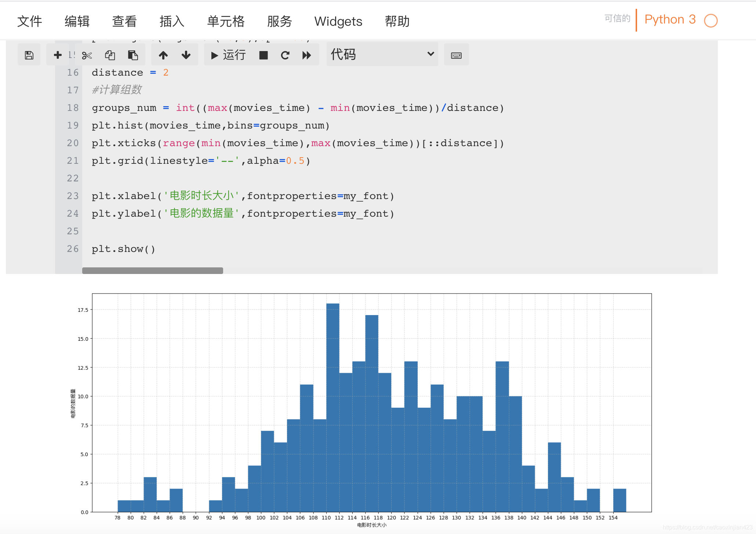The height and width of the screenshot is (534, 756).
Task: Open the 单元格 menu
Action: click(x=225, y=21)
